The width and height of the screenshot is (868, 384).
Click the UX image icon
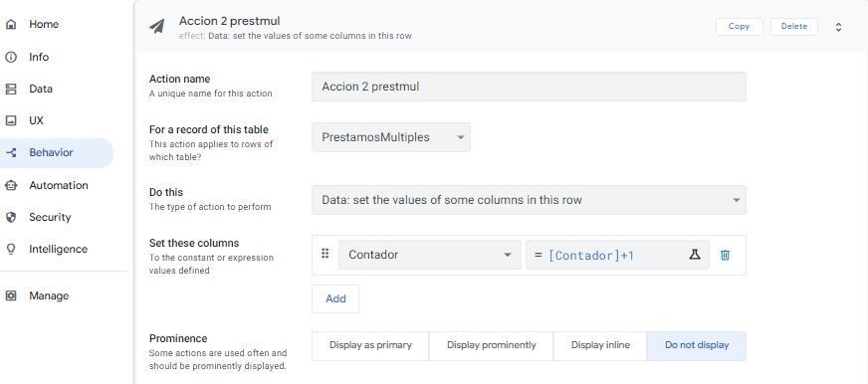[11, 120]
